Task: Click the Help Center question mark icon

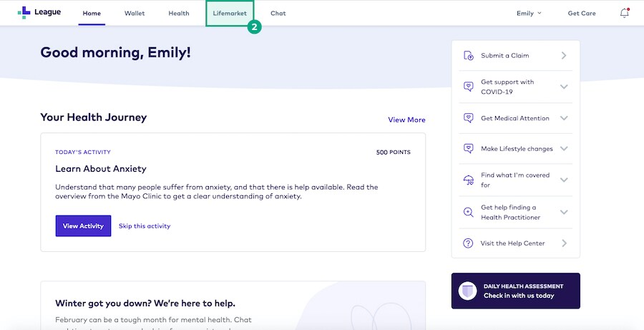Action: (x=469, y=243)
